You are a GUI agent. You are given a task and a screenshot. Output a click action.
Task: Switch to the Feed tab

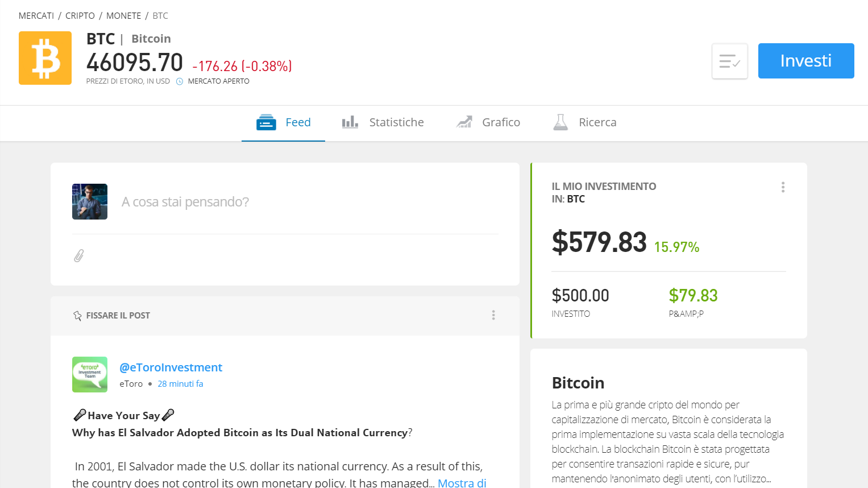283,122
